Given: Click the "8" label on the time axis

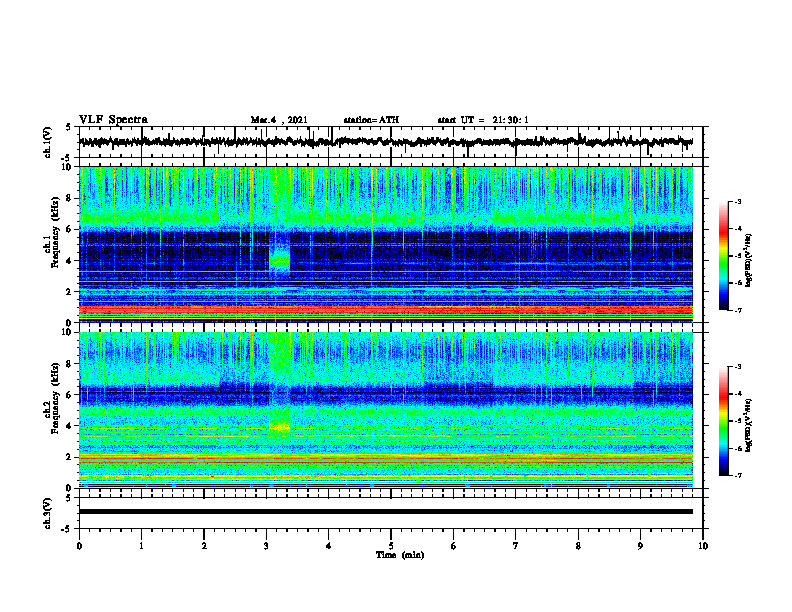Looking at the screenshot, I should pyautogui.click(x=578, y=546).
